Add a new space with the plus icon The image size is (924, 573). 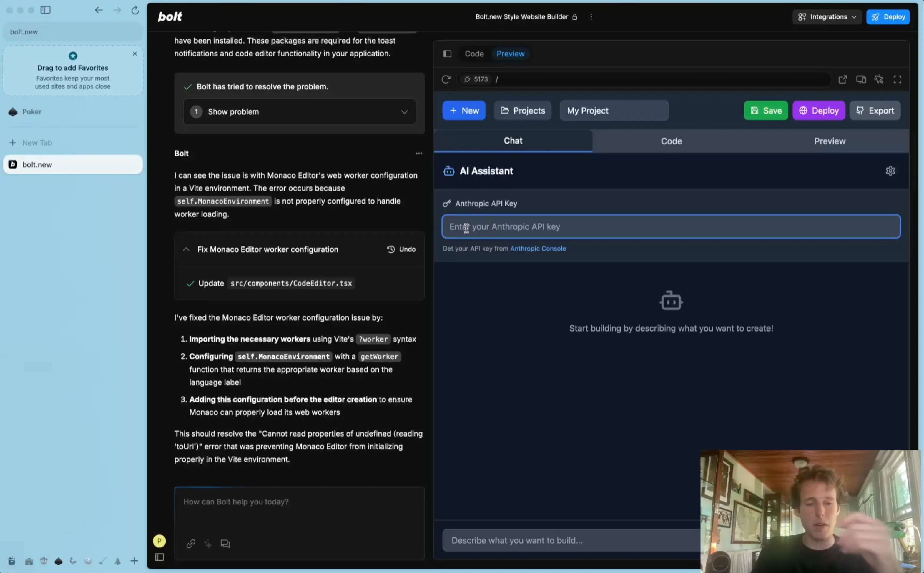134,561
